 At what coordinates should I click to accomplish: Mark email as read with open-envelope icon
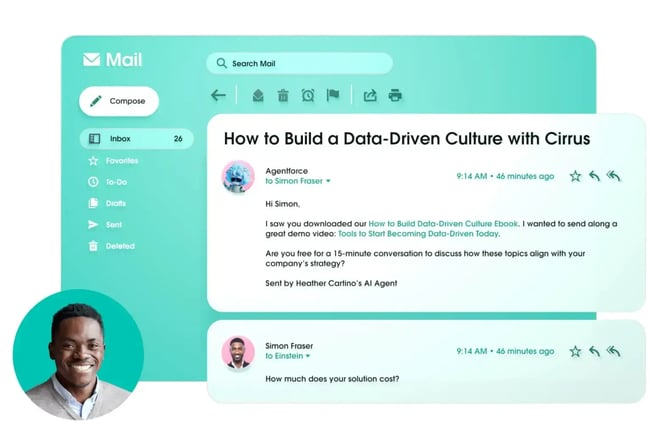[x=258, y=96]
